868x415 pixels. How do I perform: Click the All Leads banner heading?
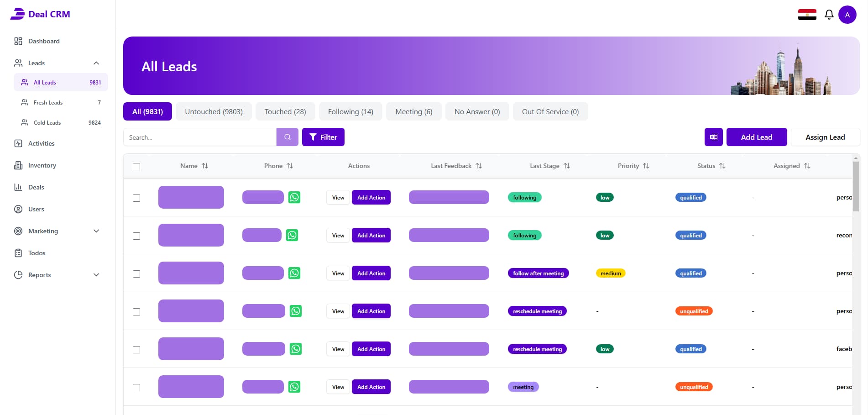(x=169, y=66)
